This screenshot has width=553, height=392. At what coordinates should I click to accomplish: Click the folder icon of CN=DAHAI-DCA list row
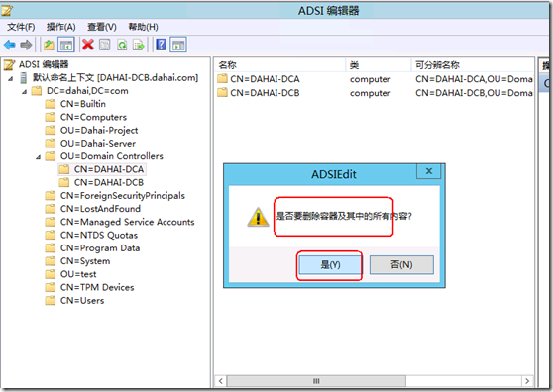(x=222, y=78)
